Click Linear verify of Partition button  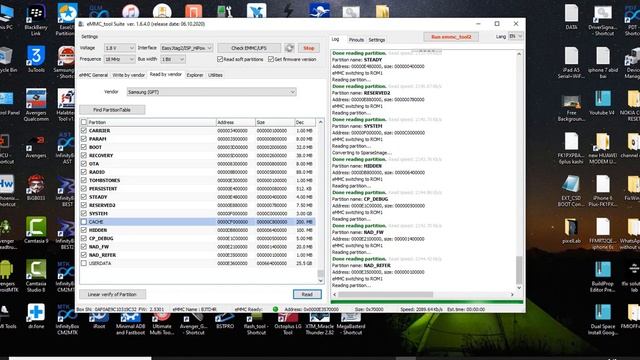[112, 294]
